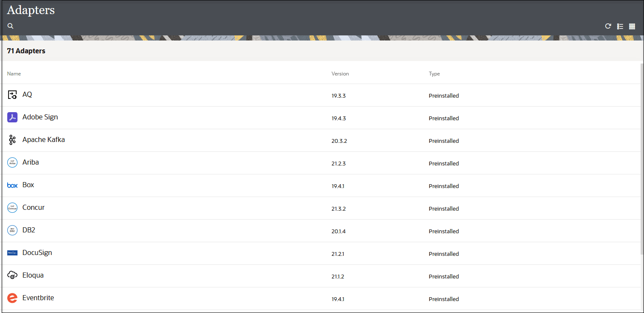Sort by the Type column header
644x313 pixels.
(x=434, y=74)
